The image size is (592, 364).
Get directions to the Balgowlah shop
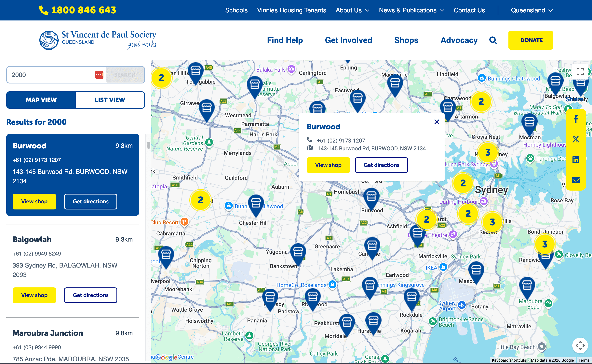91,295
